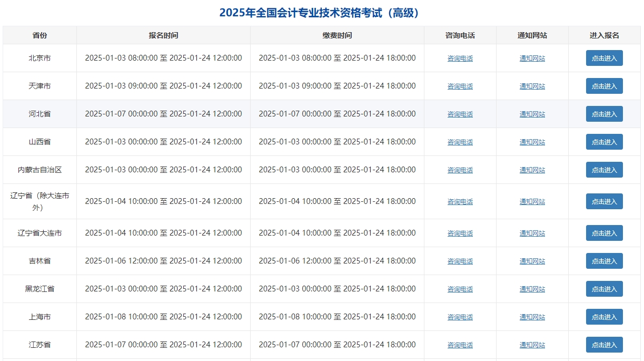Open 咨询电话 link for 黑龙江省
The width and height of the screenshot is (644, 361).
pyautogui.click(x=459, y=289)
